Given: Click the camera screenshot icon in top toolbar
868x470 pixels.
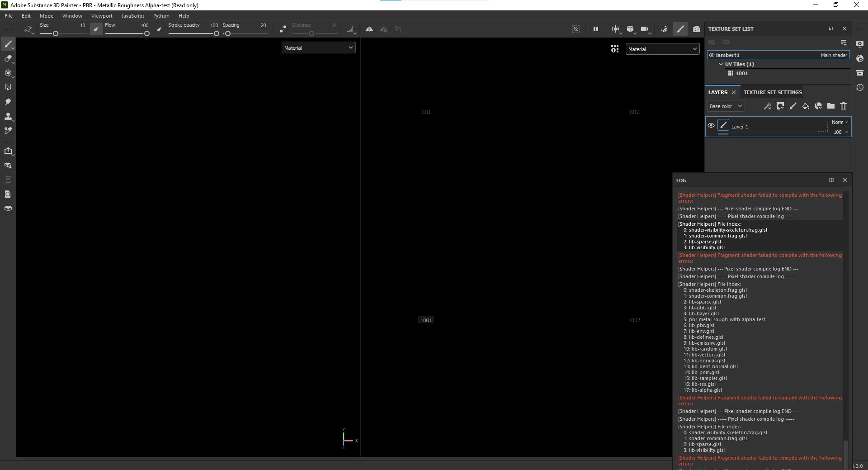Looking at the screenshot, I should click(697, 29).
